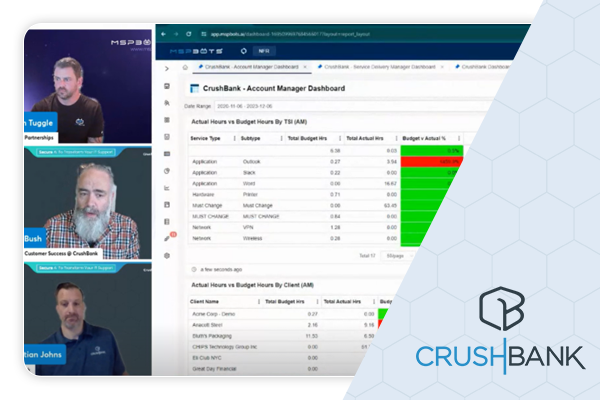Click the CHIPS Technology Group Inc client row
The image size is (600, 400).
(279, 347)
